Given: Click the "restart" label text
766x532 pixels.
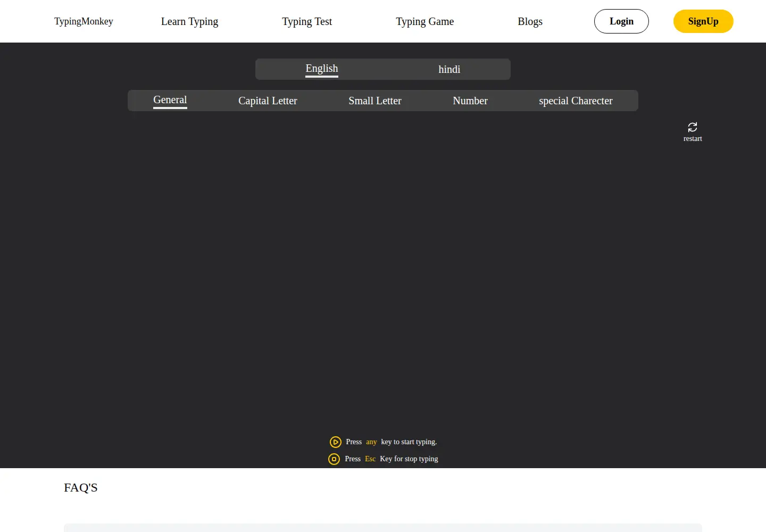Looking at the screenshot, I should 693,139.
